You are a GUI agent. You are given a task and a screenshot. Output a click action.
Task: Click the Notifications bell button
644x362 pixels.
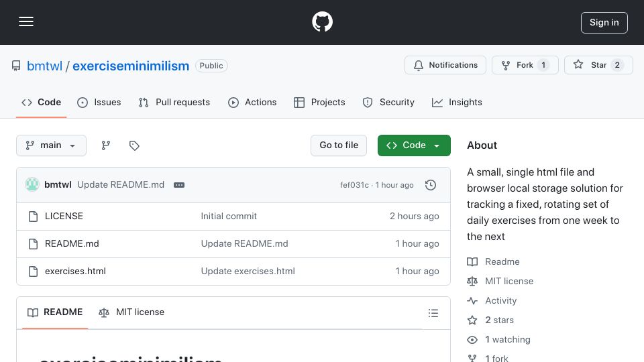coord(445,65)
